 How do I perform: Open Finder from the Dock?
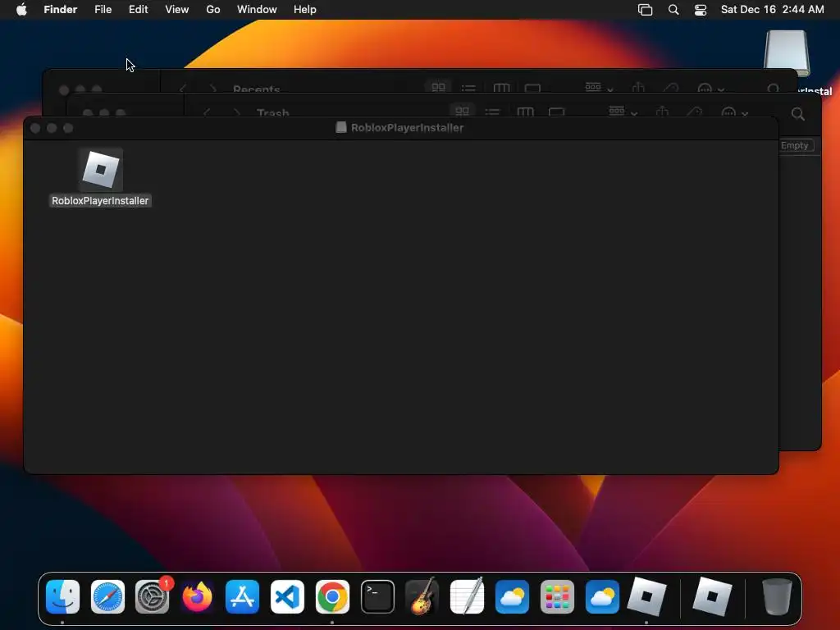(62, 596)
